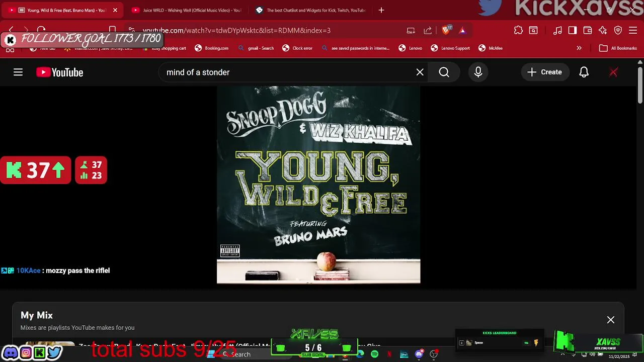
Task: Open the YouTube guide hamburger menu
Action: [18, 72]
